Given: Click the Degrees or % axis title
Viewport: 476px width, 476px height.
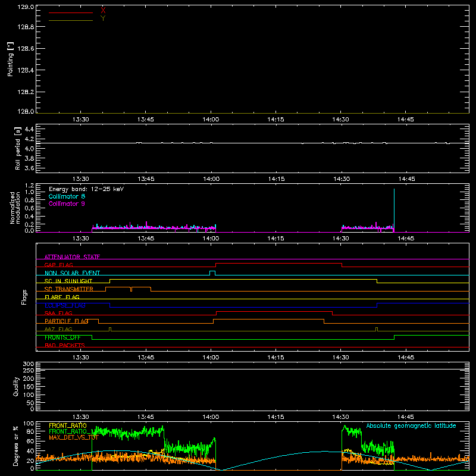Looking at the screenshot, I should pyautogui.click(x=15, y=446).
